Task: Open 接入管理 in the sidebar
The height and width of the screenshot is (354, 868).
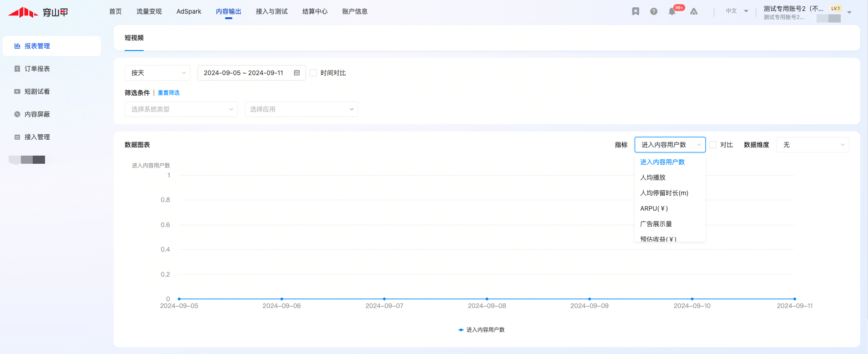Action: point(37,137)
